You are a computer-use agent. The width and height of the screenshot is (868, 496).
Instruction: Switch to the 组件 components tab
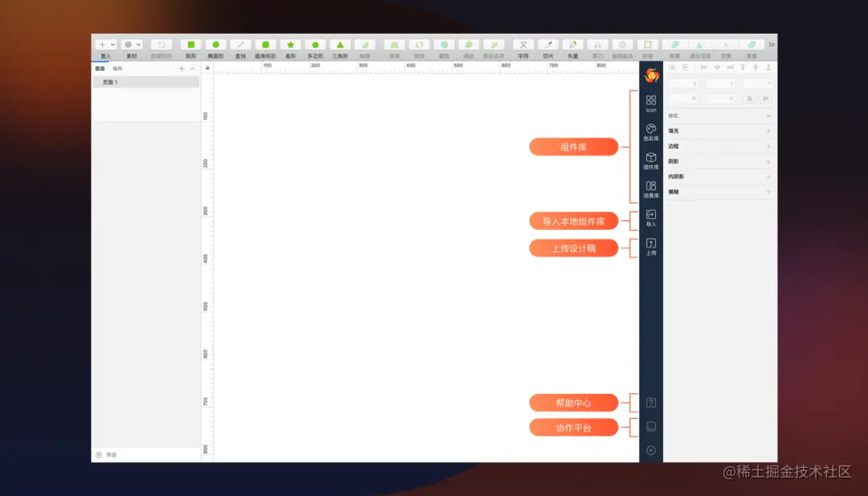click(x=117, y=68)
